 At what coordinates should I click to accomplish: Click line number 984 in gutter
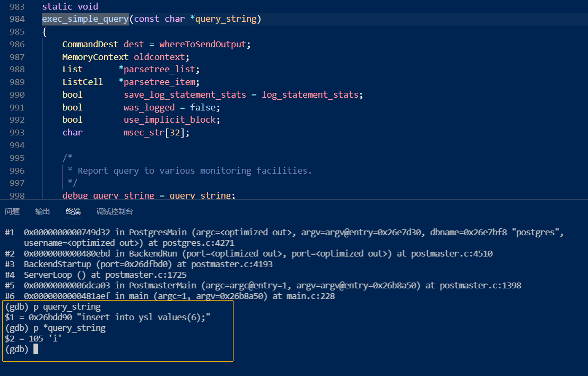17,19
